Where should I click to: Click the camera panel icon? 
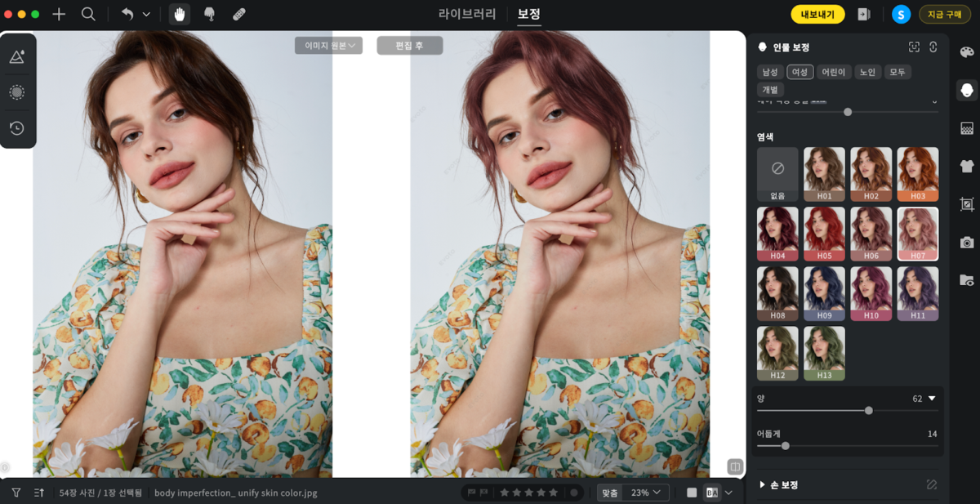(x=967, y=242)
